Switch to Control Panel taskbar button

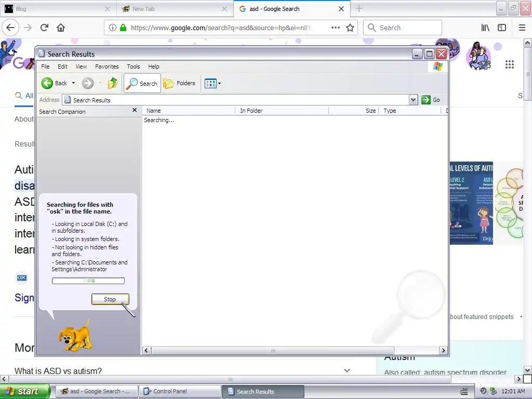(x=180, y=391)
